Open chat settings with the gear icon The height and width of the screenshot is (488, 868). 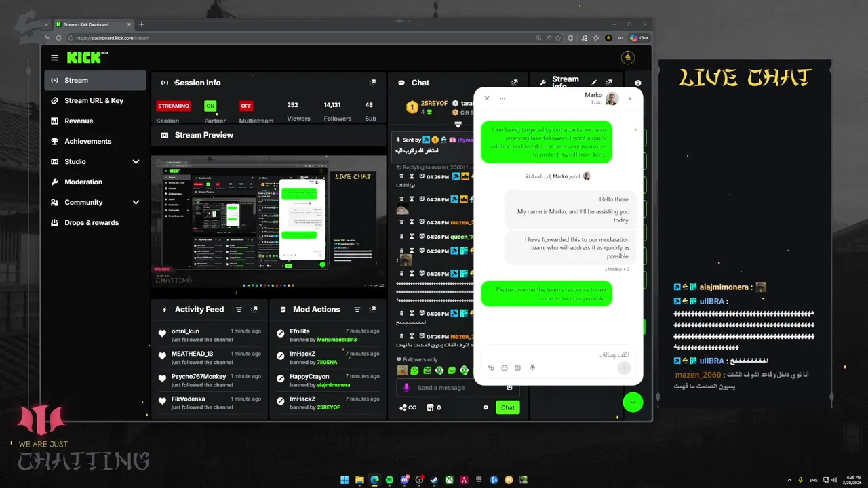[486, 407]
